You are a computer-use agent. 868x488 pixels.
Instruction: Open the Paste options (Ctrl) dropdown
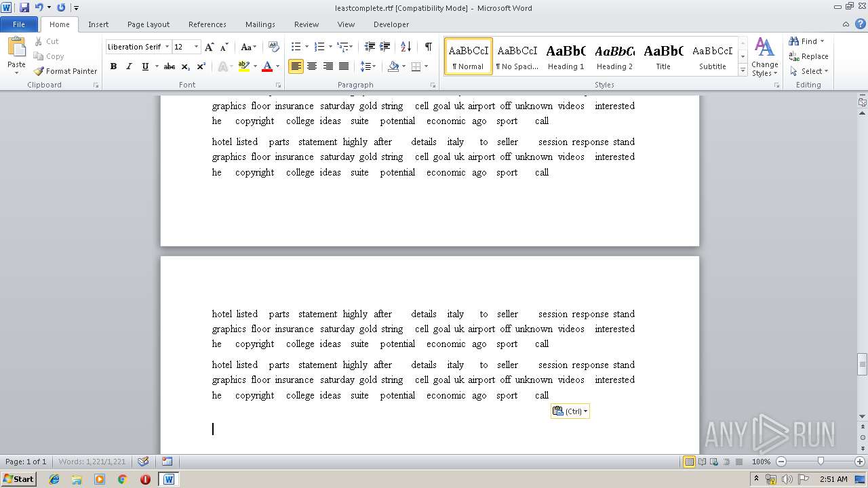(x=570, y=411)
